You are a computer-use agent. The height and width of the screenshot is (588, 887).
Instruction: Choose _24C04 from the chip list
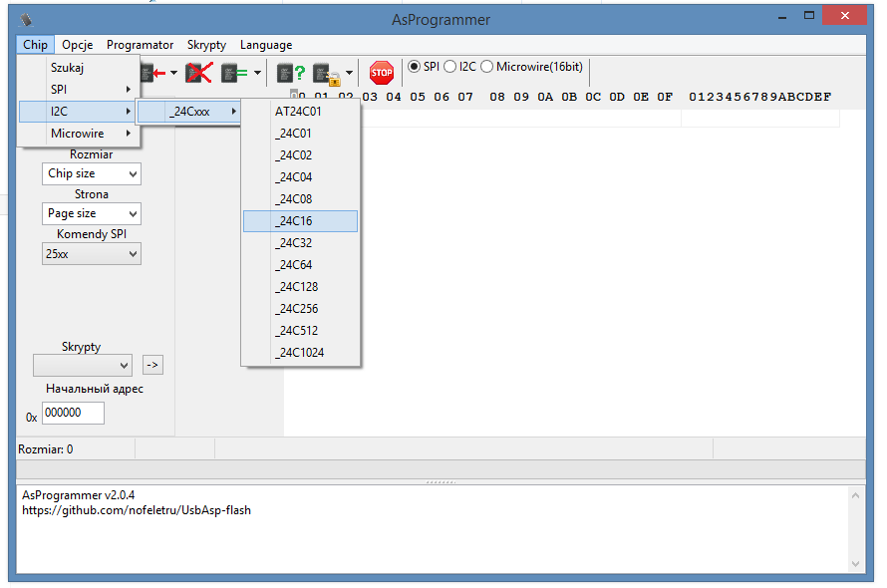300,177
